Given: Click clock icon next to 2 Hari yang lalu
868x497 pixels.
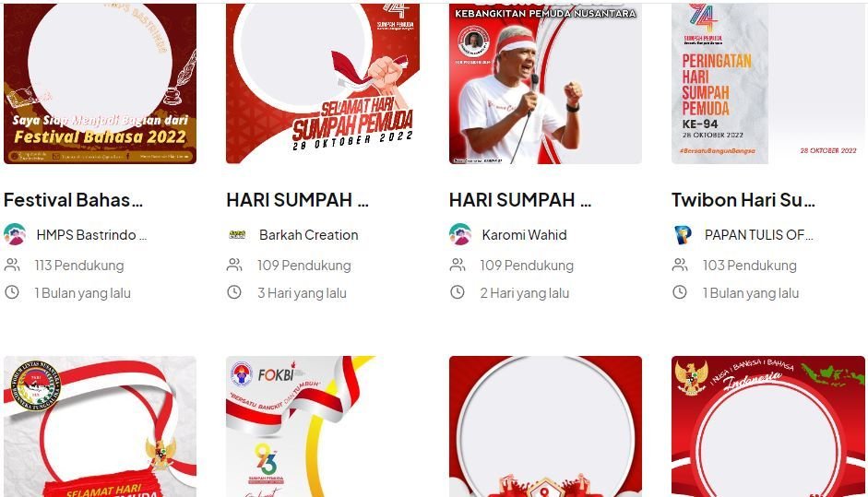Looking at the screenshot, I should pyautogui.click(x=458, y=292).
